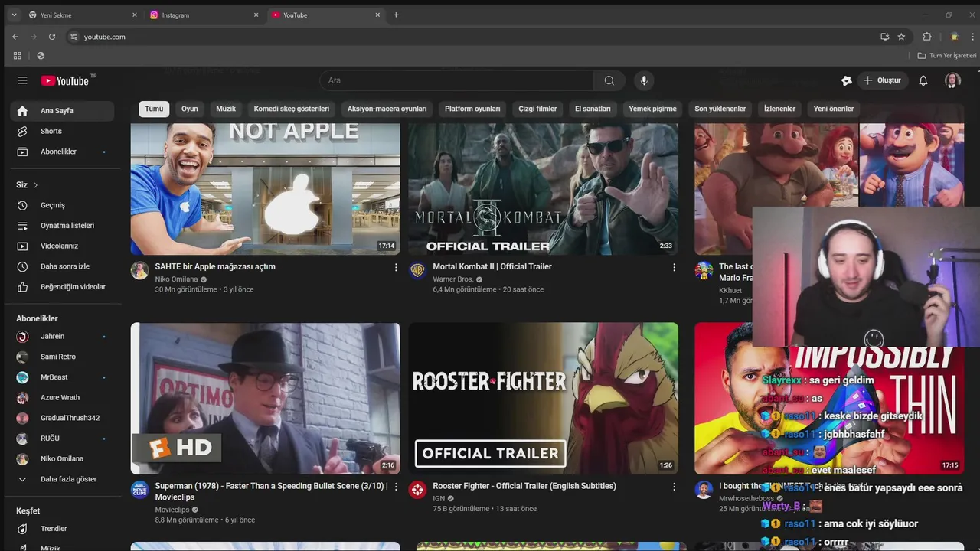The image size is (980, 551).
Task: Open GradualThrush342 channel subscription
Action: click(61, 418)
